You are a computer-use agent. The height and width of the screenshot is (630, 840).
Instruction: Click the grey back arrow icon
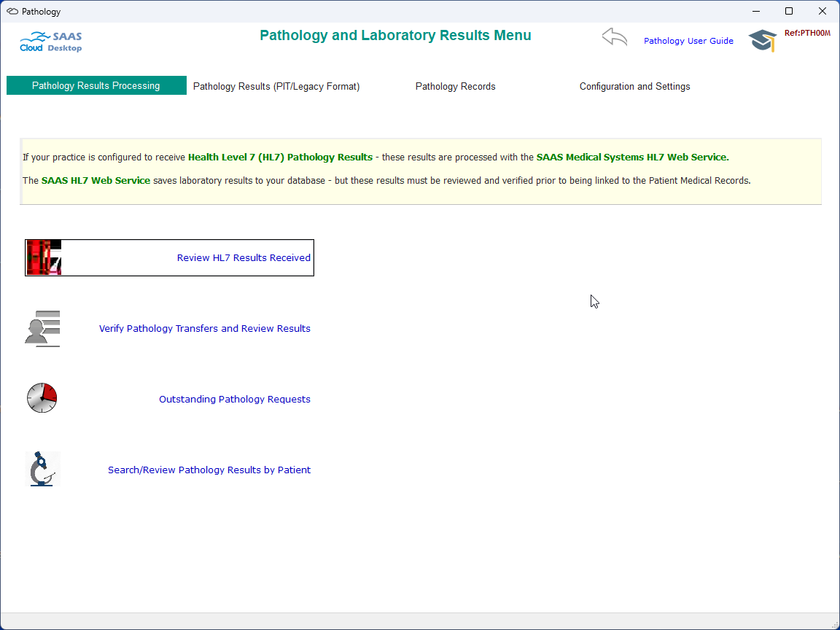pyautogui.click(x=615, y=38)
